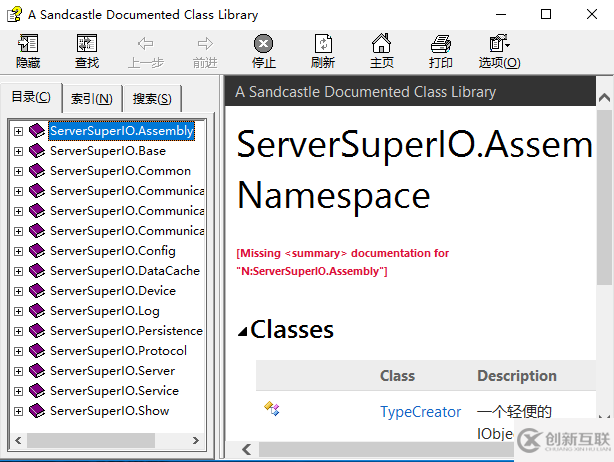
Task: Expand the ServerSuperIO.Assembly tree node
Action: [x=18, y=131]
